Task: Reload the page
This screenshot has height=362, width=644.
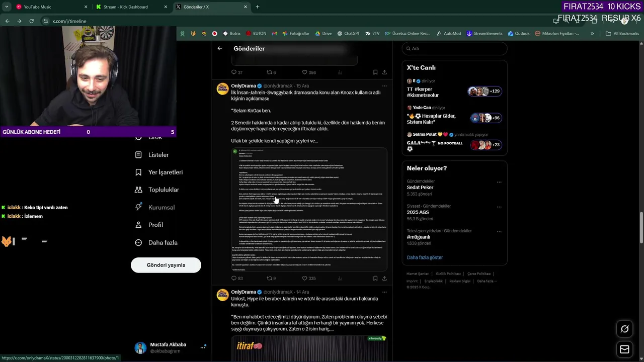Action: click(x=31, y=21)
